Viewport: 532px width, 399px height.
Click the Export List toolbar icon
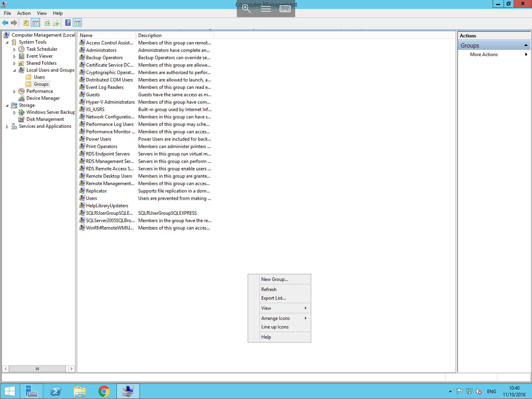pyautogui.click(x=56, y=23)
